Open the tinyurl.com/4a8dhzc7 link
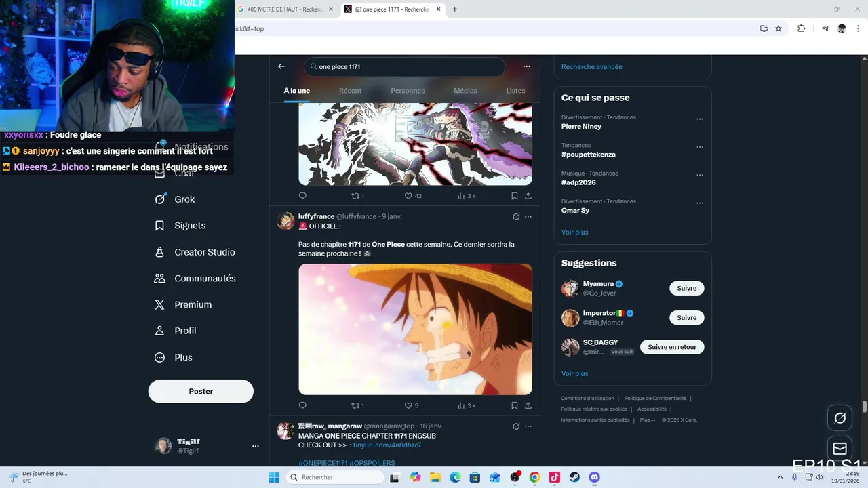The image size is (868, 488). 387,445
